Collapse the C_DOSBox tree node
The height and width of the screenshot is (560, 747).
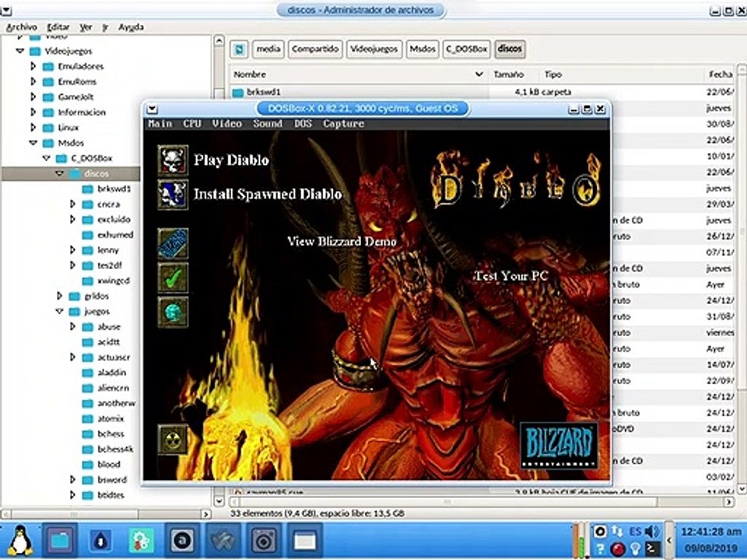(x=46, y=158)
